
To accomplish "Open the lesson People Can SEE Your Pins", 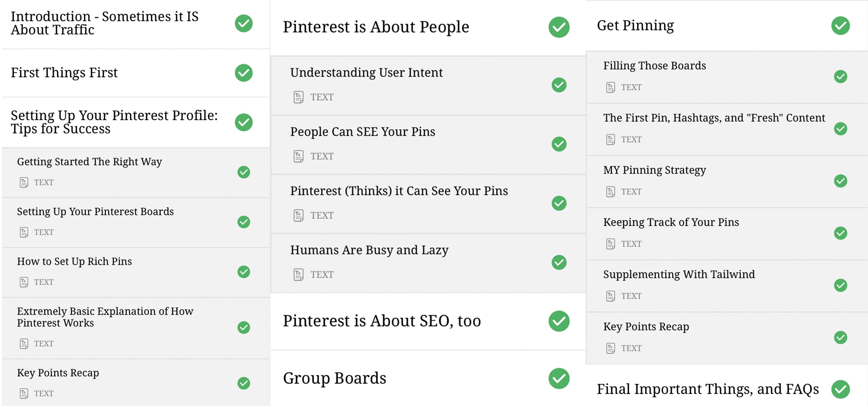I will coord(362,132).
